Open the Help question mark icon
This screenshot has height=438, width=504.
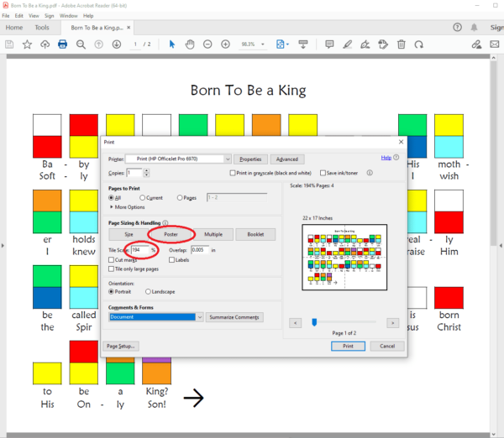pyautogui.click(x=458, y=28)
